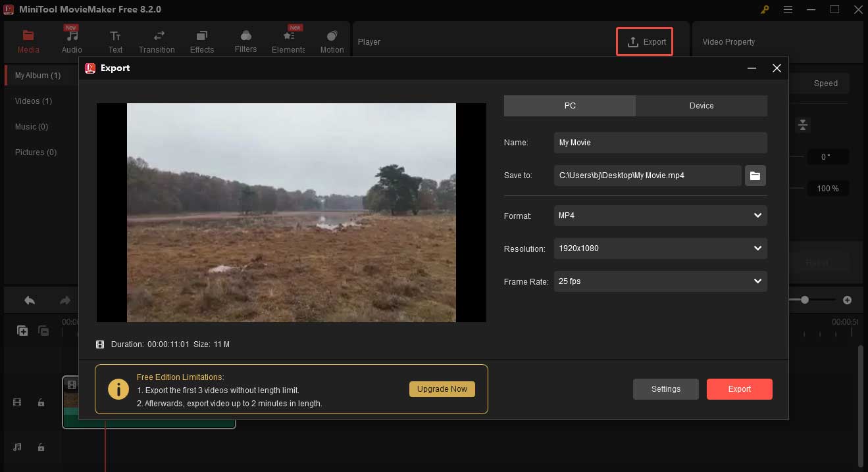Click the Export button in Player header
868x472 pixels.
(x=644, y=41)
